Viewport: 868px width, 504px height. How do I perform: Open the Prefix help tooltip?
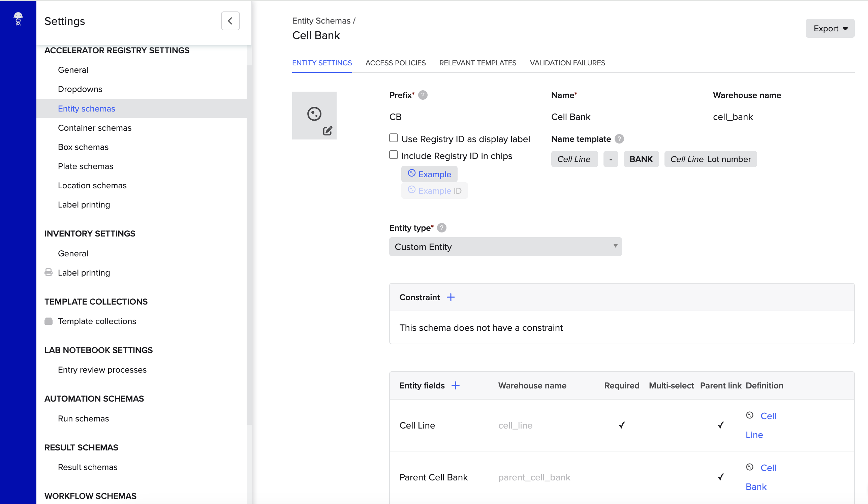(x=423, y=95)
